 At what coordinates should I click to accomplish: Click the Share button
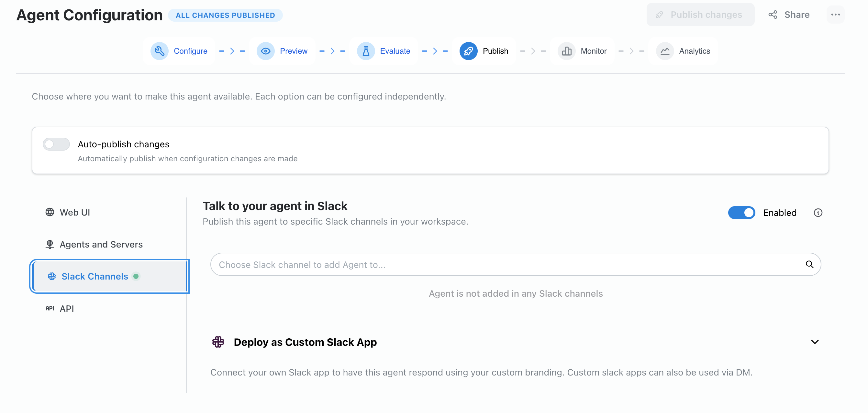[789, 15]
